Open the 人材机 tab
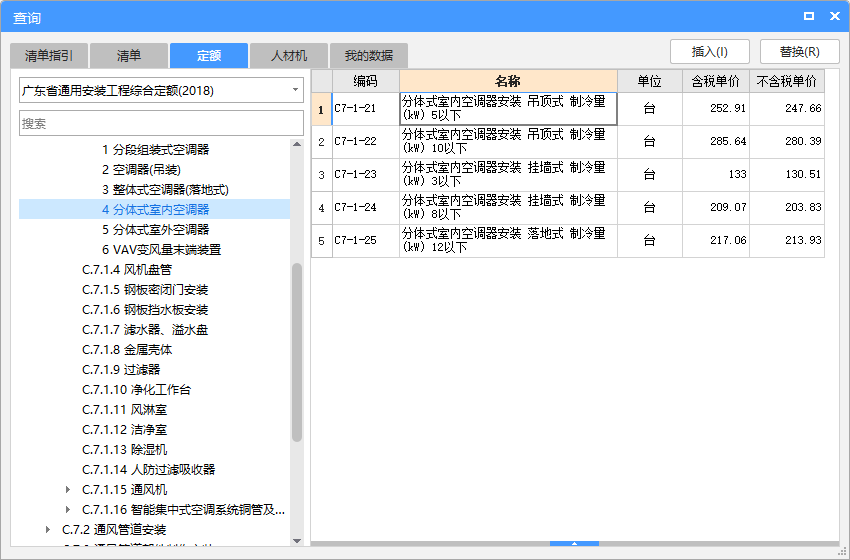This screenshot has width=850, height=560. coord(289,56)
